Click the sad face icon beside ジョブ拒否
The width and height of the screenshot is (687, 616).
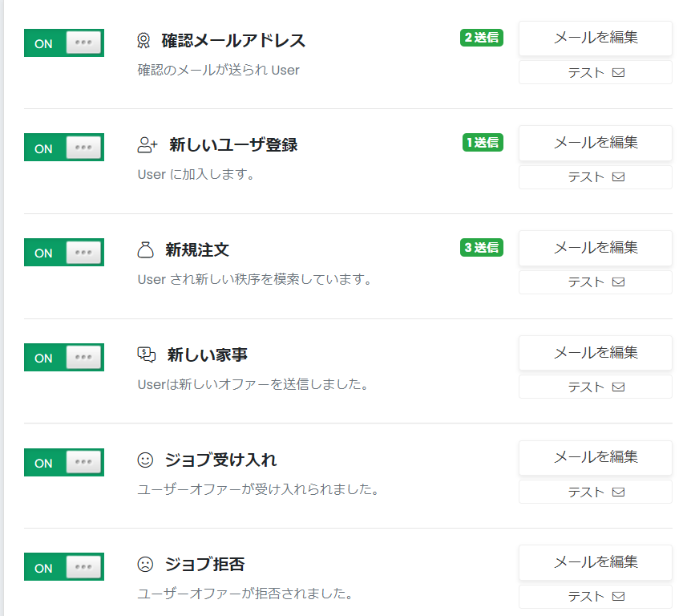145,564
